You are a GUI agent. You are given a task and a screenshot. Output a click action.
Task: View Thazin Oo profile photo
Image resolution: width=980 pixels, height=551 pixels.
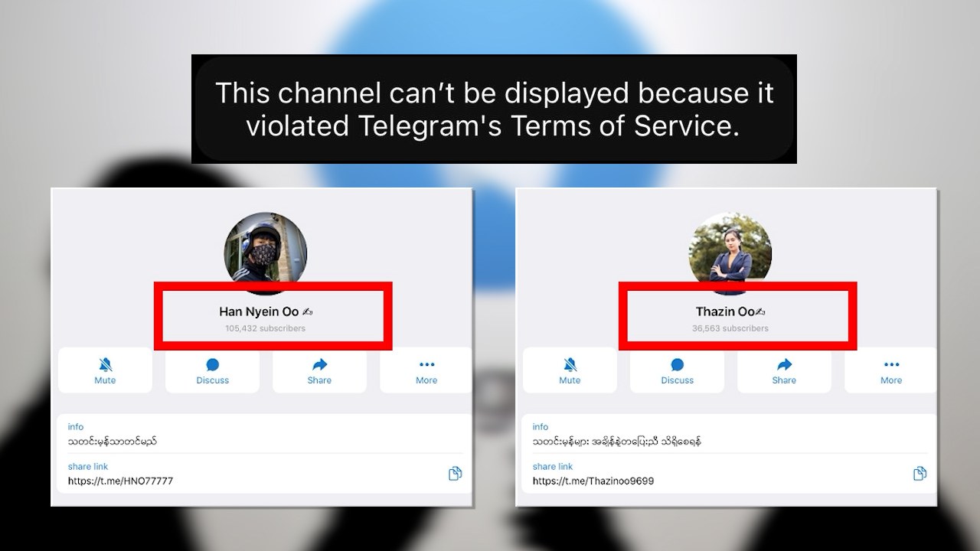pos(730,253)
